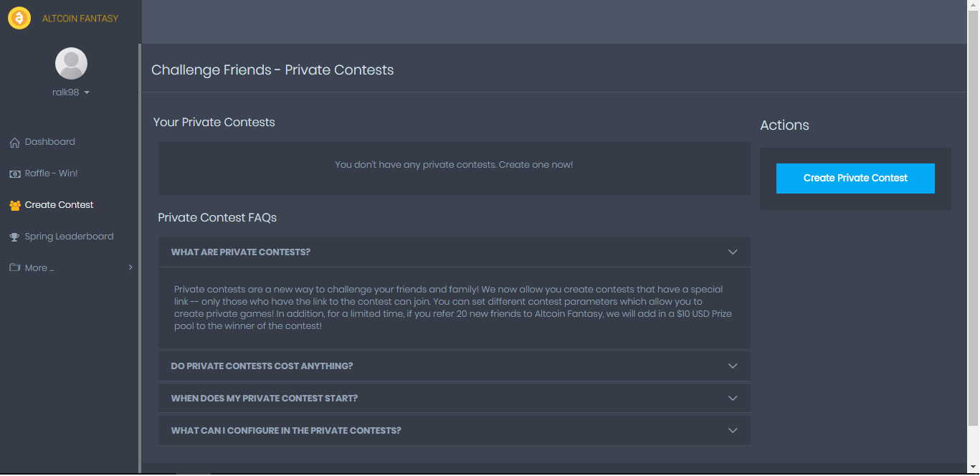Click the Spring Leaderboard trophy icon
The image size is (980, 476).
click(x=14, y=237)
